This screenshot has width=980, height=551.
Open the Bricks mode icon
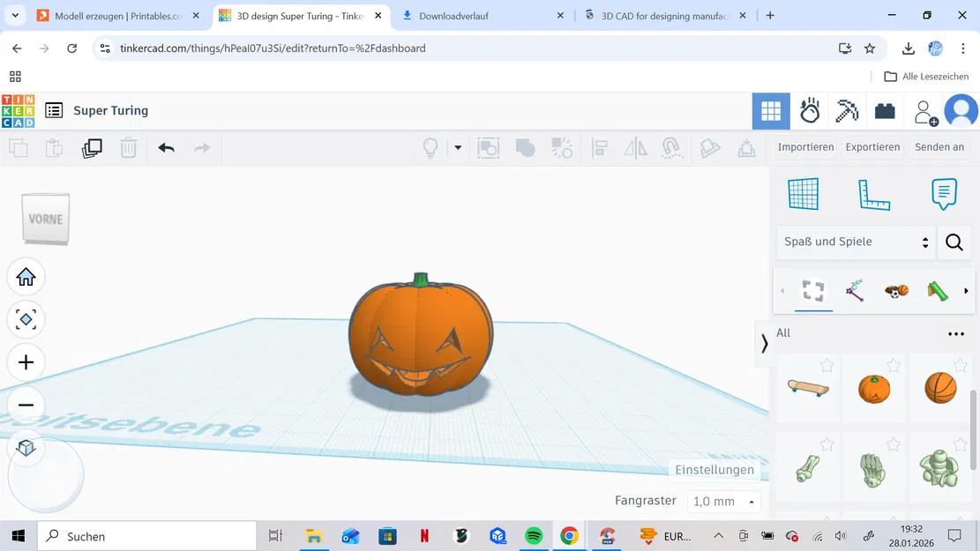point(885,111)
